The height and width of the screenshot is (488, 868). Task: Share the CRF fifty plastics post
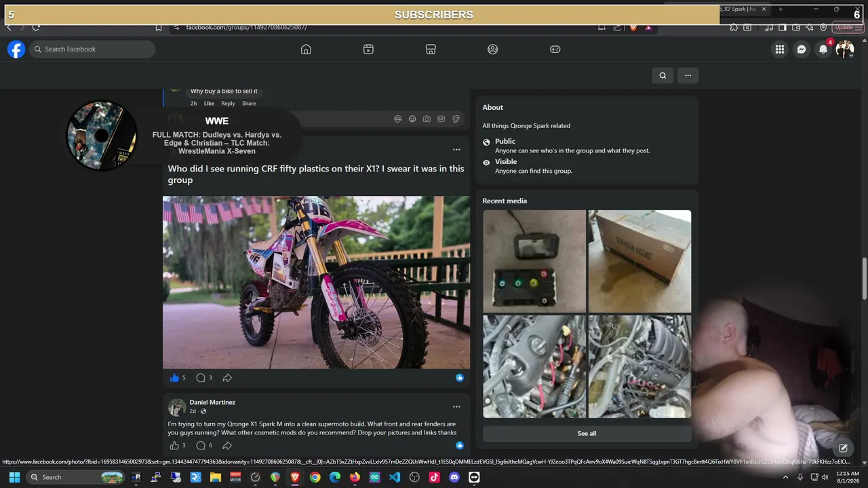227,378
